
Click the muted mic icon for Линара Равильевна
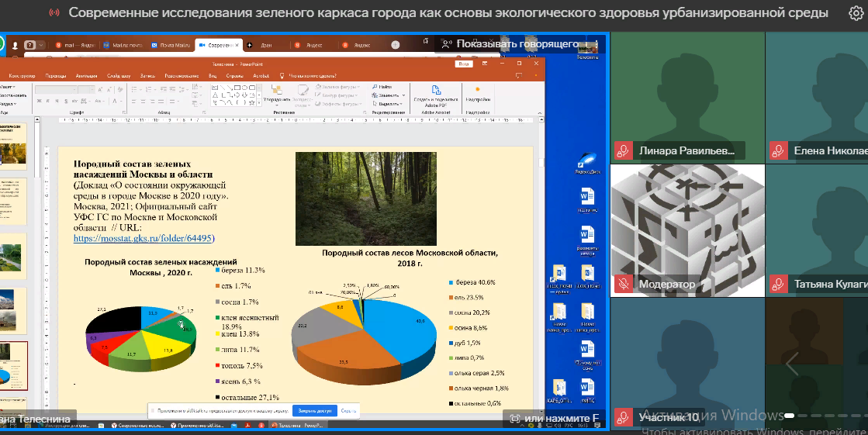click(x=622, y=151)
